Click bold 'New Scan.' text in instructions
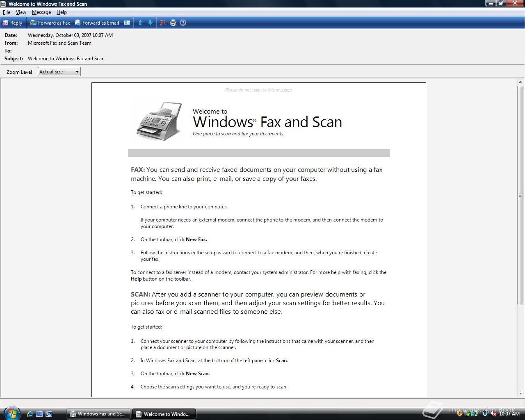Screen dimensions: 525x420 [x=198, y=374]
